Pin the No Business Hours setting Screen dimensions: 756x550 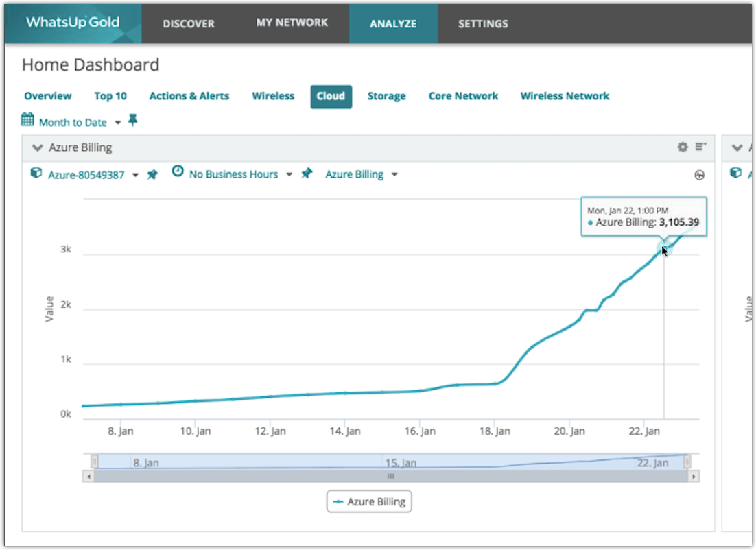[307, 174]
